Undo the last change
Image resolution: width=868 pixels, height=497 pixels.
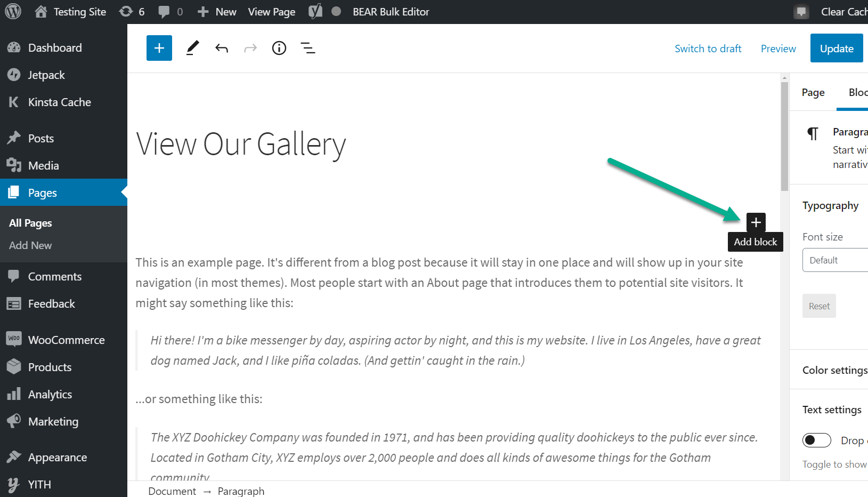222,48
